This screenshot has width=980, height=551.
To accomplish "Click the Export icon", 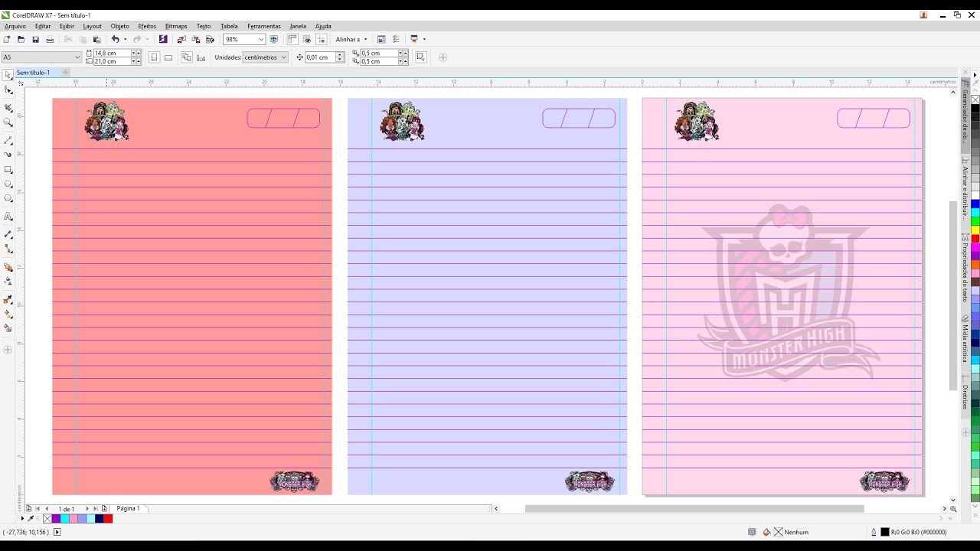I will click(x=195, y=39).
